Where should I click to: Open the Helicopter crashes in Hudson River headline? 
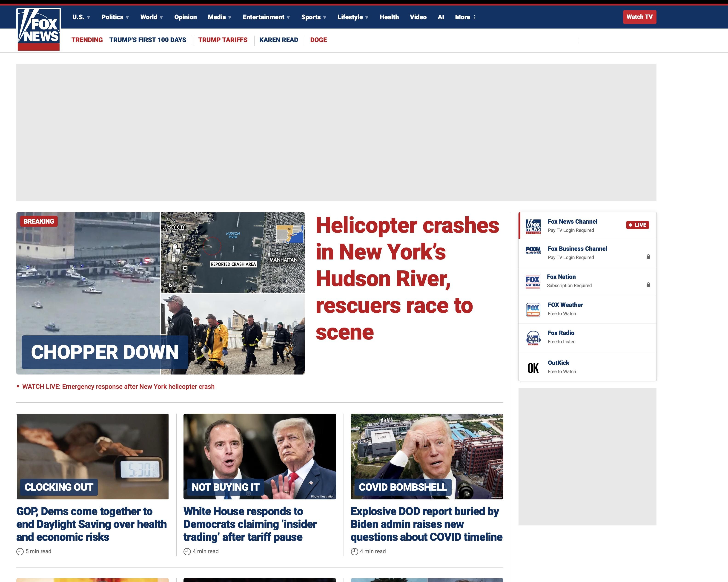pyautogui.click(x=407, y=279)
